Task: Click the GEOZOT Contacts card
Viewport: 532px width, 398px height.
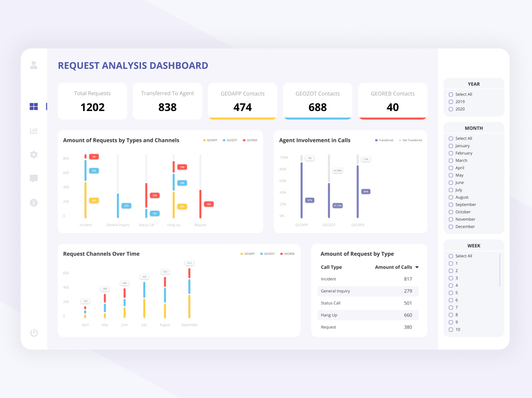Action: (x=318, y=101)
